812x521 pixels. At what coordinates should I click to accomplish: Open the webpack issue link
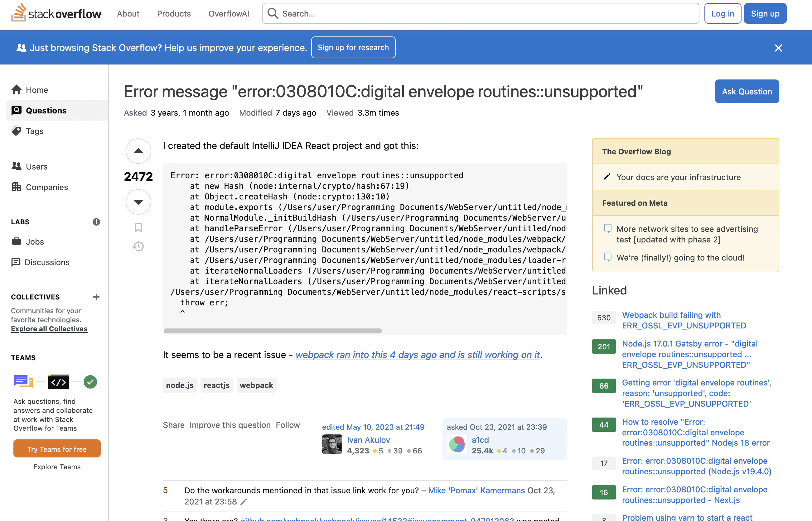[418, 355]
